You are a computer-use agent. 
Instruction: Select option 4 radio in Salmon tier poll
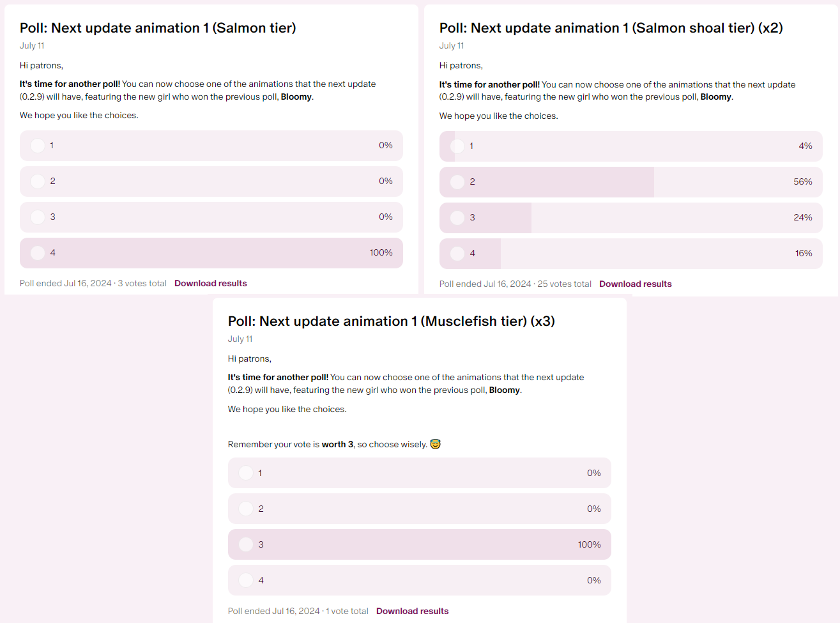click(x=38, y=253)
